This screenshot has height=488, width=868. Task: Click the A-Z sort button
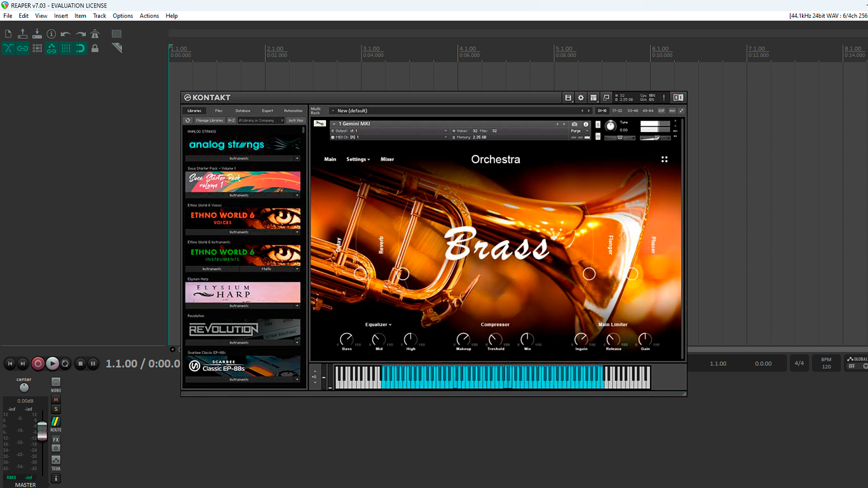[231, 120]
